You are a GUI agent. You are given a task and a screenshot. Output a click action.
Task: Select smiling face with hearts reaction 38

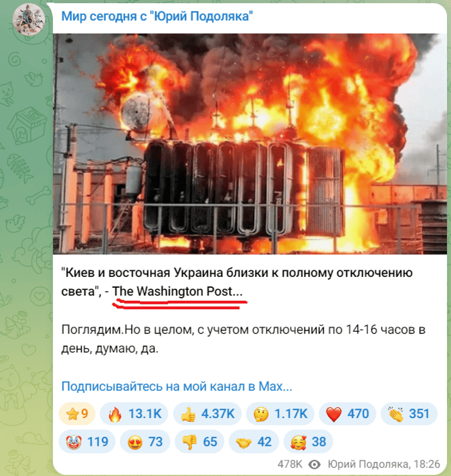click(x=308, y=442)
